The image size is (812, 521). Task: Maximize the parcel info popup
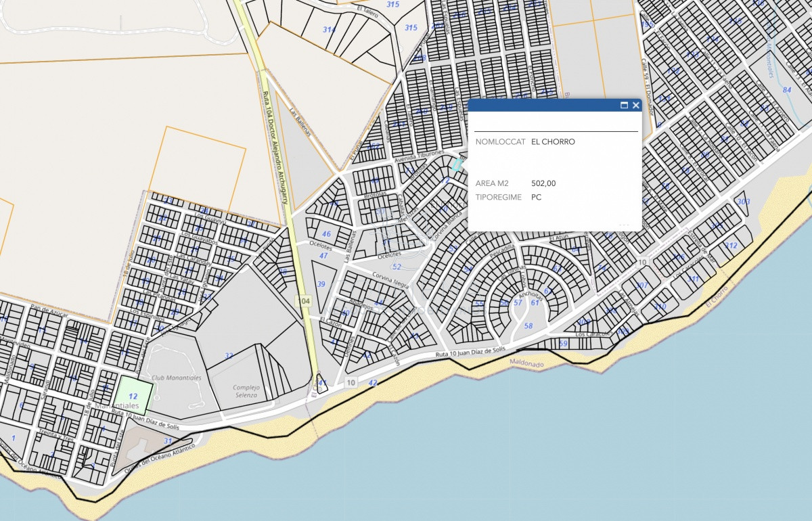(625, 105)
